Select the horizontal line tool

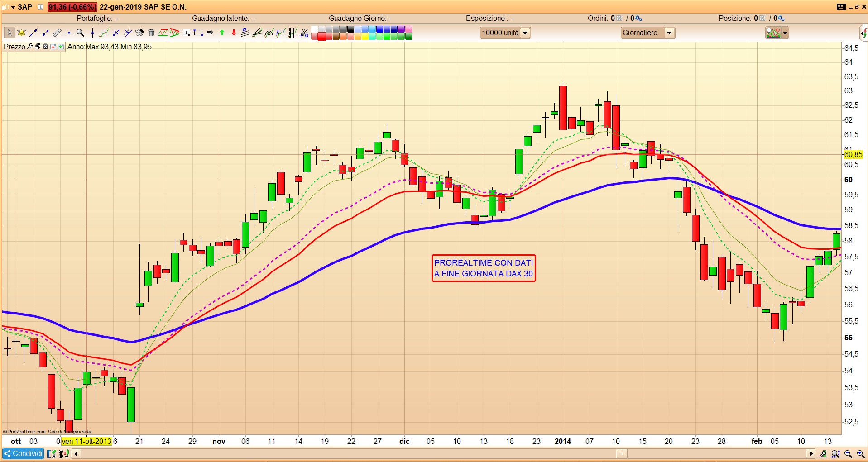click(69, 33)
